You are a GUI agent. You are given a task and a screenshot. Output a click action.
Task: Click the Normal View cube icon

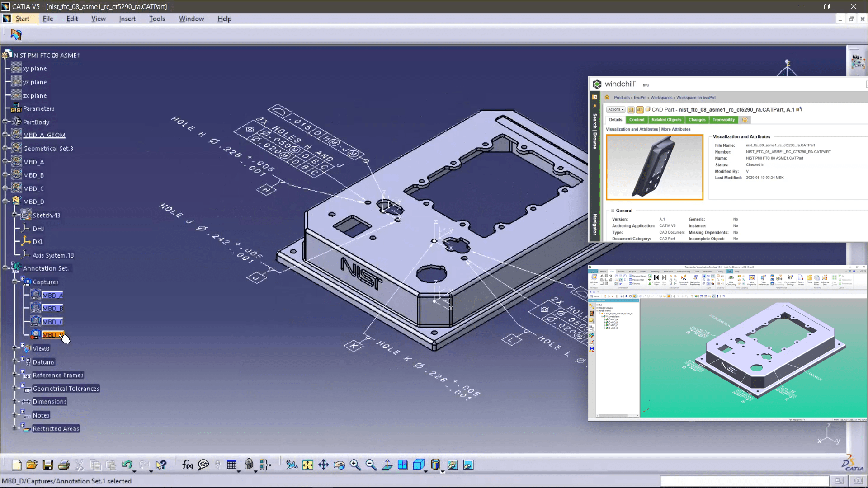pos(387,465)
